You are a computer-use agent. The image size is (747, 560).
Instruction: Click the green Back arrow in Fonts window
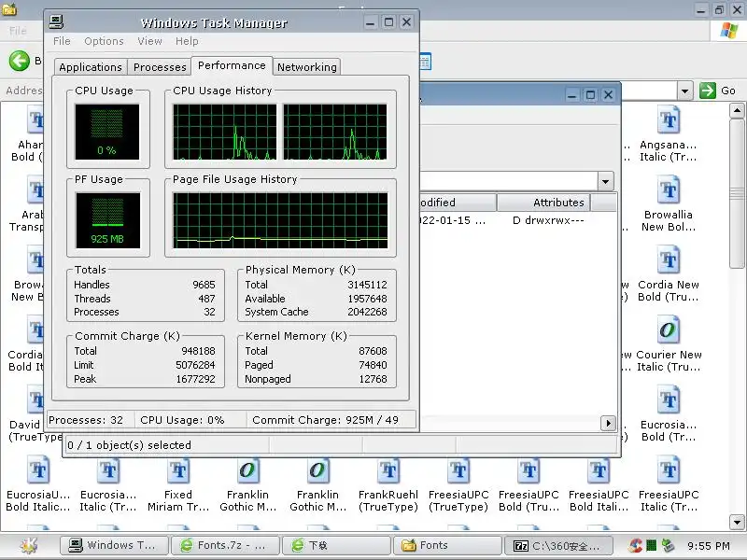(x=20, y=61)
